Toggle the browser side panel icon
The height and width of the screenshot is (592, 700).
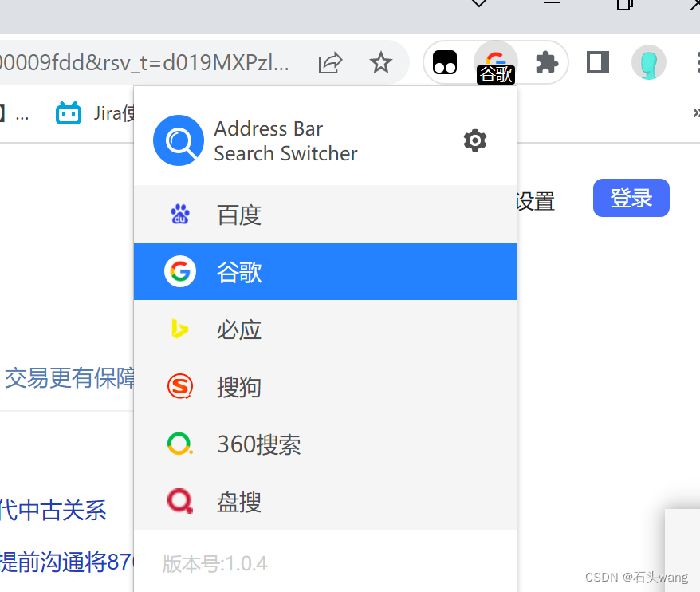pos(598,62)
